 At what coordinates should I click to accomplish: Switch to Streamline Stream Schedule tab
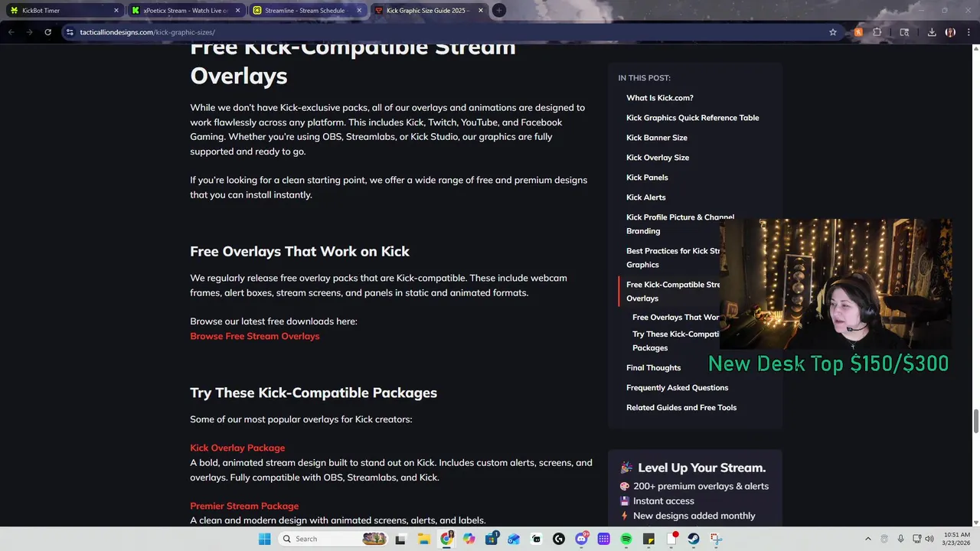(x=306, y=11)
